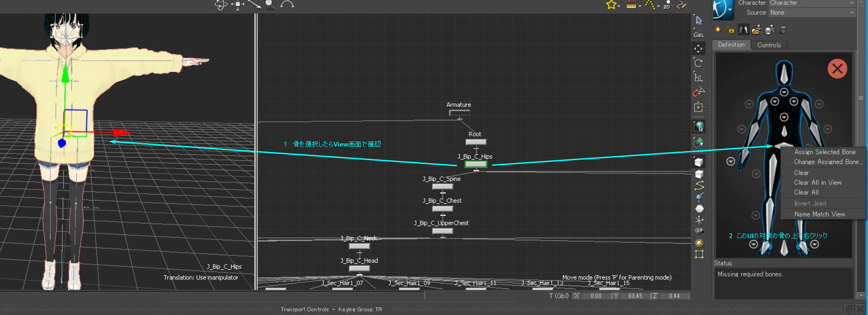
Task: Switch to the Controls tab
Action: click(x=769, y=45)
